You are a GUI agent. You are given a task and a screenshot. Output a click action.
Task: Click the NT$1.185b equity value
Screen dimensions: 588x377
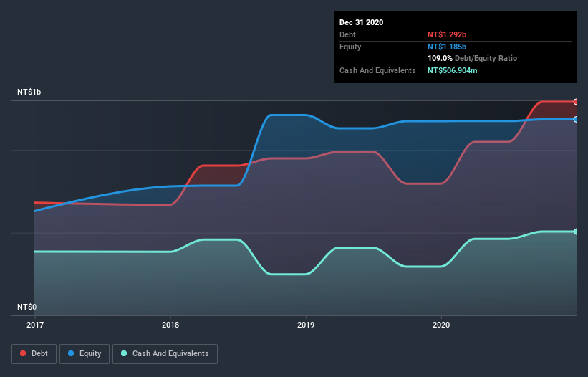tap(447, 47)
